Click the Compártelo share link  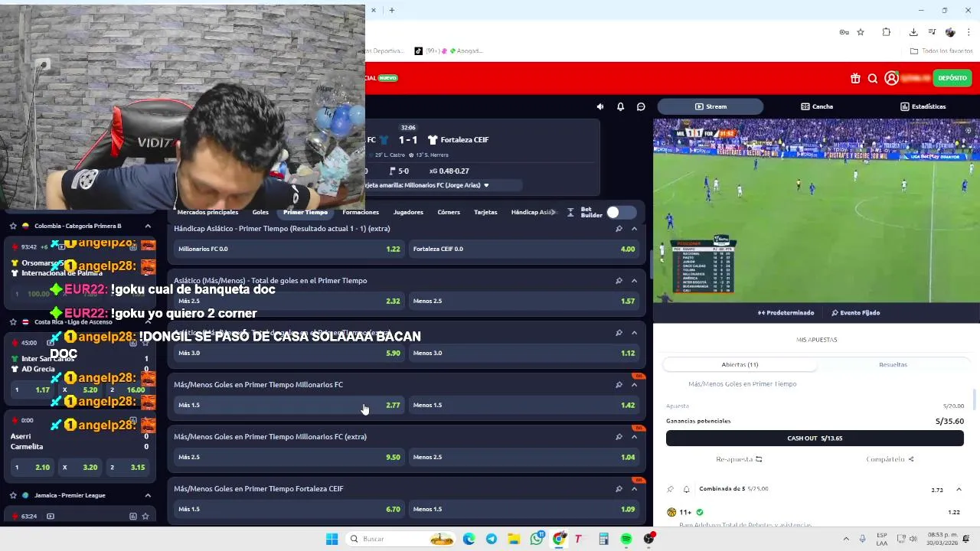(890, 459)
